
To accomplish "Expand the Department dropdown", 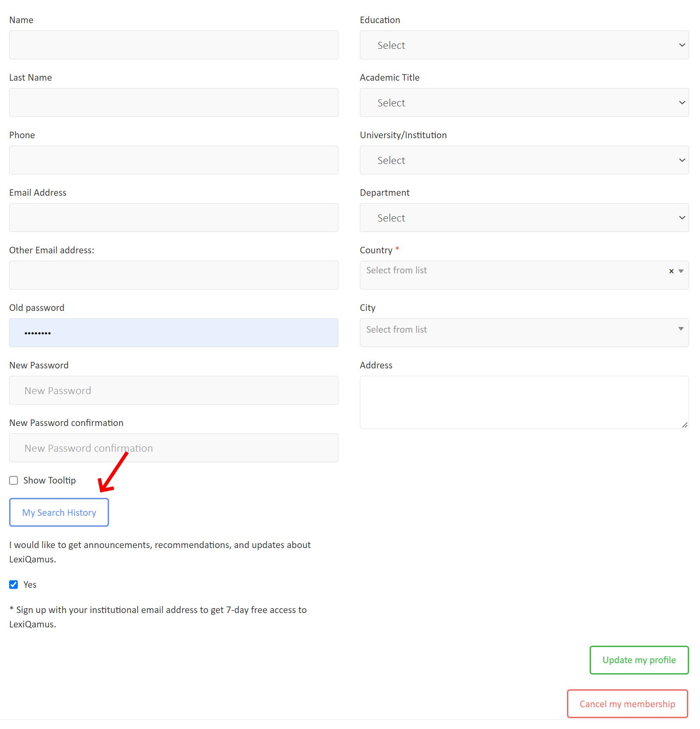I will [524, 218].
